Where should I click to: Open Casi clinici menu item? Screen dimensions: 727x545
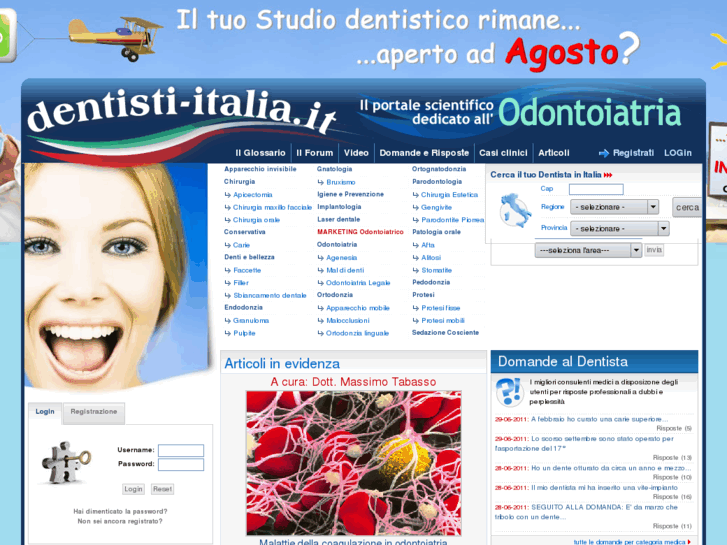(503, 153)
